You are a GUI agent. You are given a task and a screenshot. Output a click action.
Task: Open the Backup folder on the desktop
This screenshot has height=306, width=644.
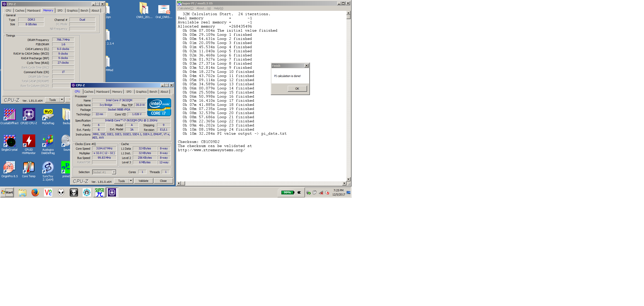click(66, 116)
